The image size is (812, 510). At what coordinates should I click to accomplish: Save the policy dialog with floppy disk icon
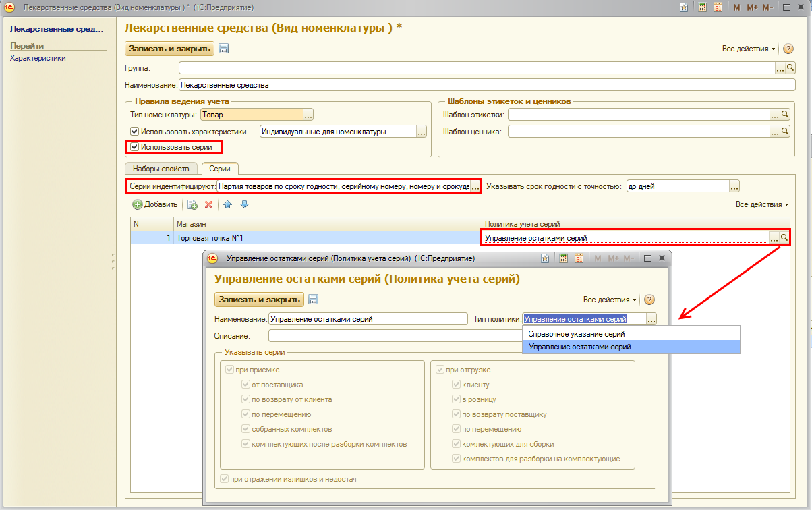(x=314, y=300)
